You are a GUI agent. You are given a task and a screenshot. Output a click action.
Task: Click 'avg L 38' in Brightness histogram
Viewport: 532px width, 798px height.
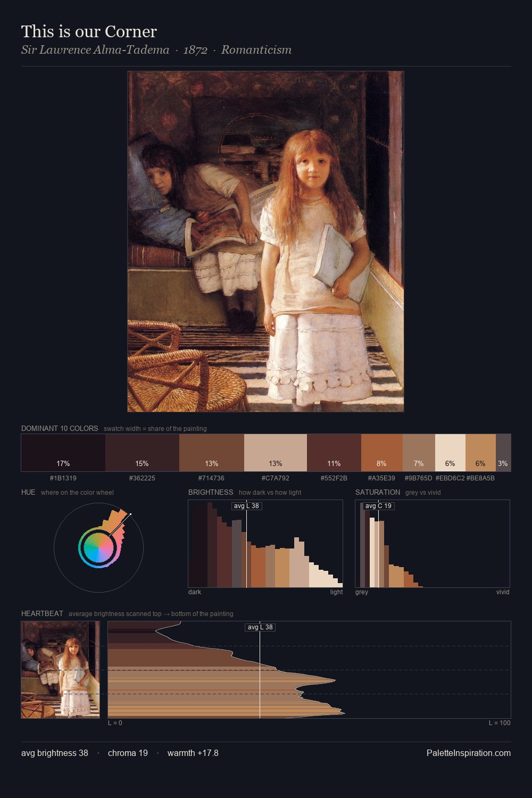click(x=246, y=506)
